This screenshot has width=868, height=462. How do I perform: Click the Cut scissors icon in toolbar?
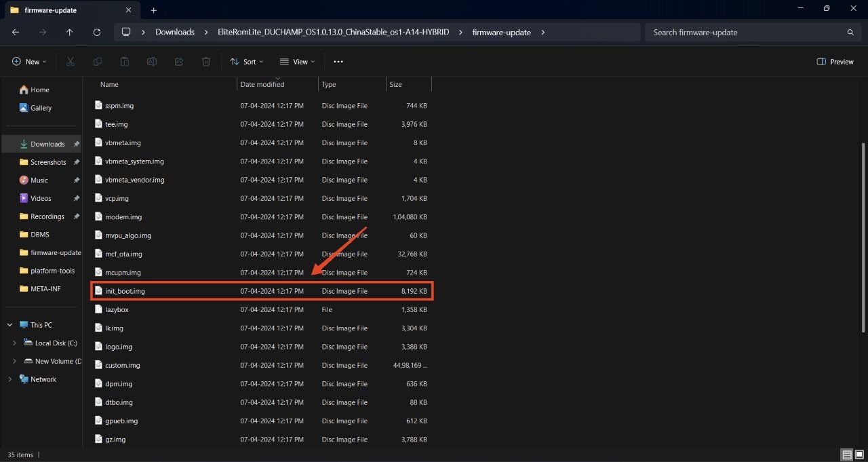[x=71, y=62]
